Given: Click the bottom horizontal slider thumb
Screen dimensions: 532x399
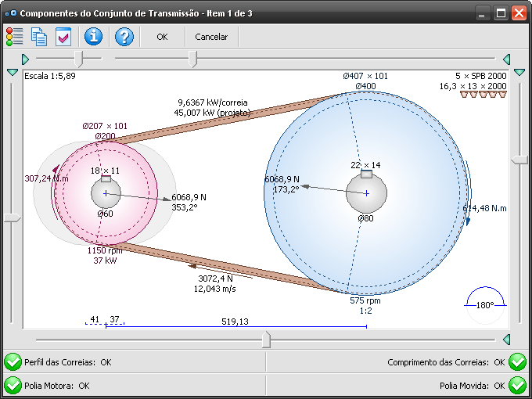Looking at the screenshot, I should [x=266, y=340].
